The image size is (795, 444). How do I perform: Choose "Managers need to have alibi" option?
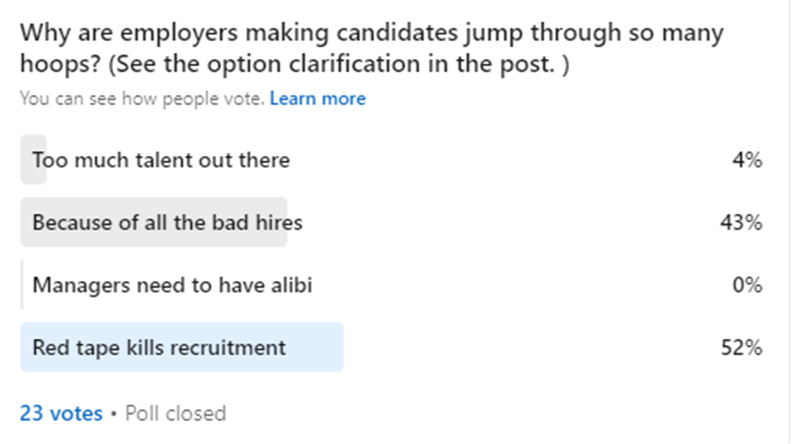(x=172, y=285)
